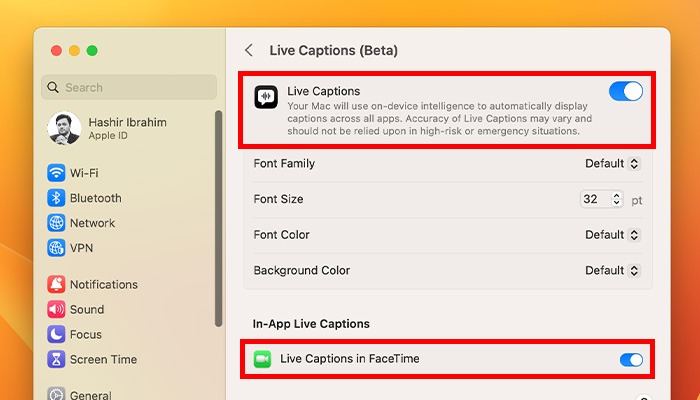Screen dimensions: 700x400
Task: Select Network label in sidebar
Action: (92, 223)
